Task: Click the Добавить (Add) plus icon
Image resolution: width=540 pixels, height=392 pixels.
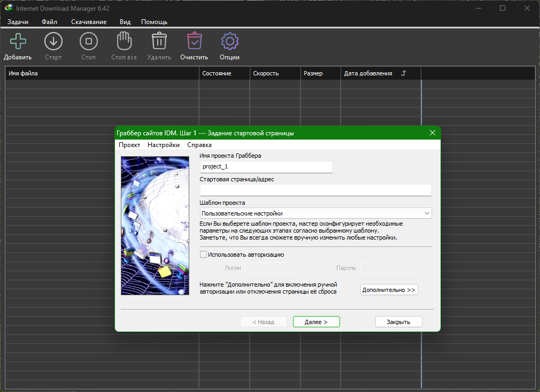Action: (18, 42)
